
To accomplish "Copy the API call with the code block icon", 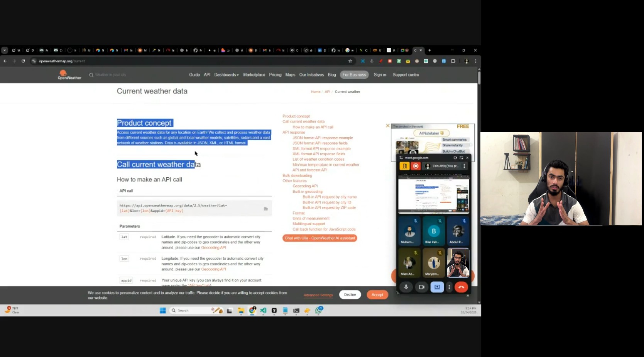I will pyautogui.click(x=265, y=209).
